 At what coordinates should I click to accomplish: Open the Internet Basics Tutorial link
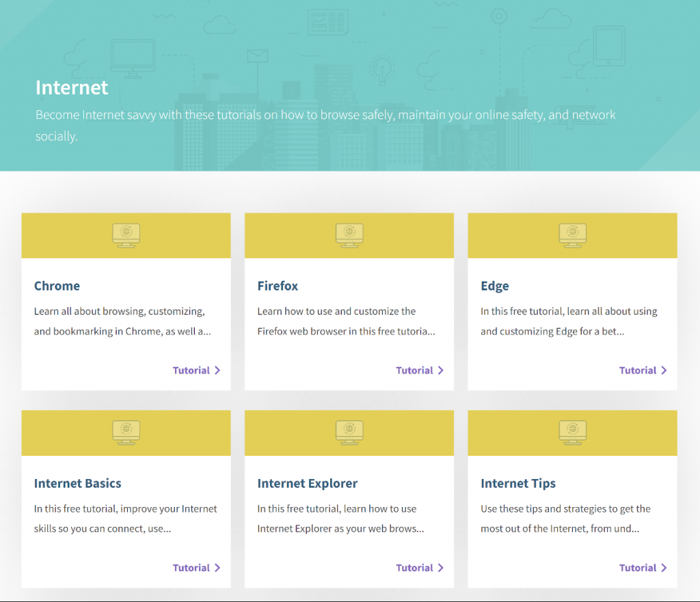click(191, 568)
